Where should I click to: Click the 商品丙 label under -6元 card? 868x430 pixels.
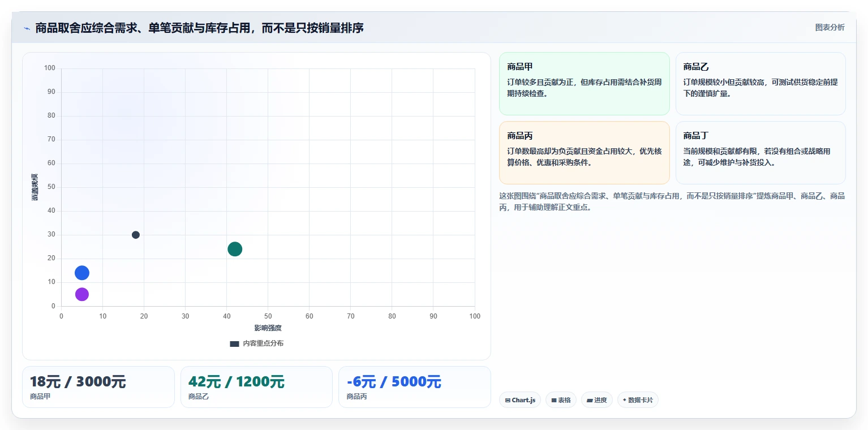point(356,397)
